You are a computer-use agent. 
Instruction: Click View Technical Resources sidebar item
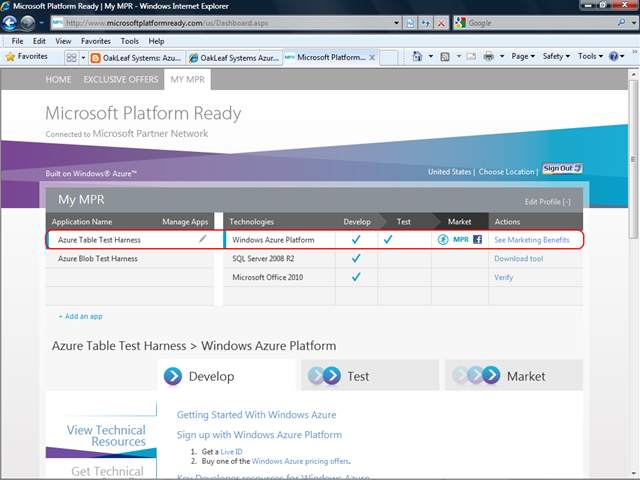tap(106, 436)
